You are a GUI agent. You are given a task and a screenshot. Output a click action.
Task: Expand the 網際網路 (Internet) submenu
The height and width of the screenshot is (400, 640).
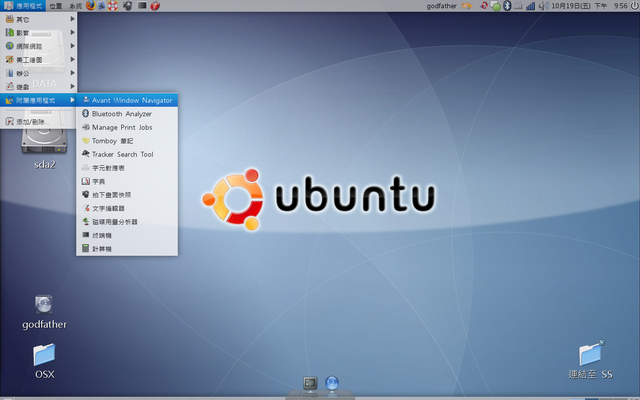(39, 46)
